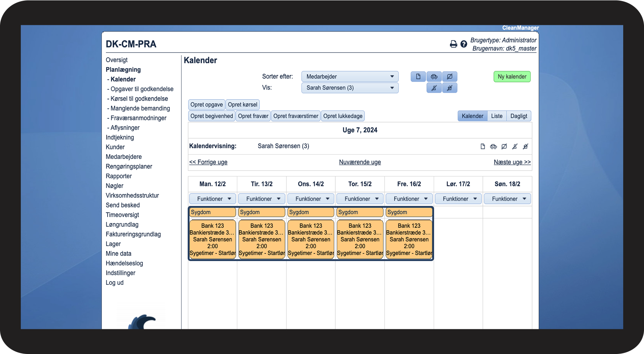The width and height of the screenshot is (644, 354).
Task: Click the crossed-out house icon in the Kalendervisning row
Action: pos(525,147)
